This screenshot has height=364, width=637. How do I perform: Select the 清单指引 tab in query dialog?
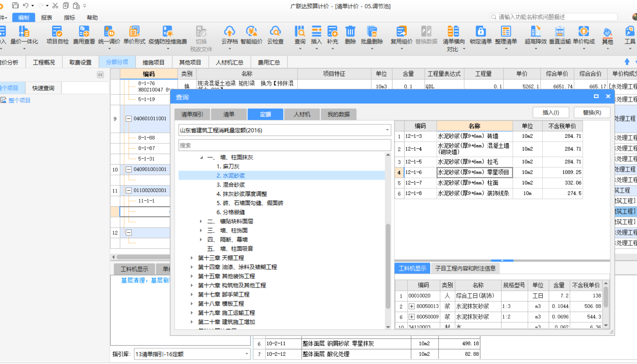pos(192,114)
